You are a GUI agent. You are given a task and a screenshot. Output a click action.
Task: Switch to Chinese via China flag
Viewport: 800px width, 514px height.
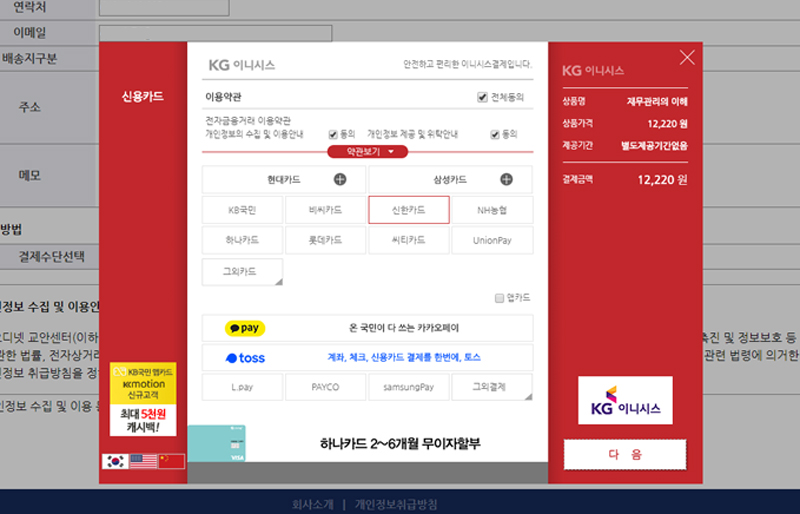(x=171, y=461)
